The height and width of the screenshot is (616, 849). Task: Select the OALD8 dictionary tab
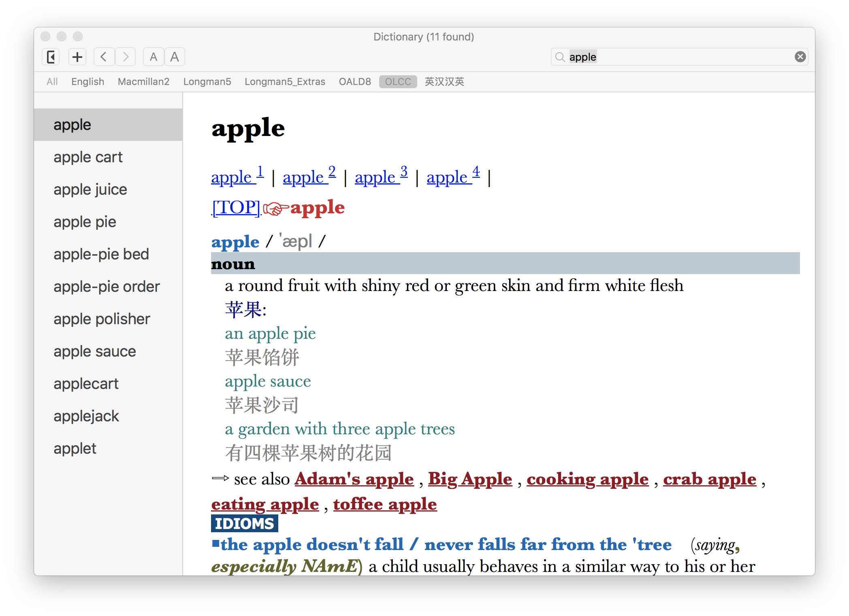point(355,82)
